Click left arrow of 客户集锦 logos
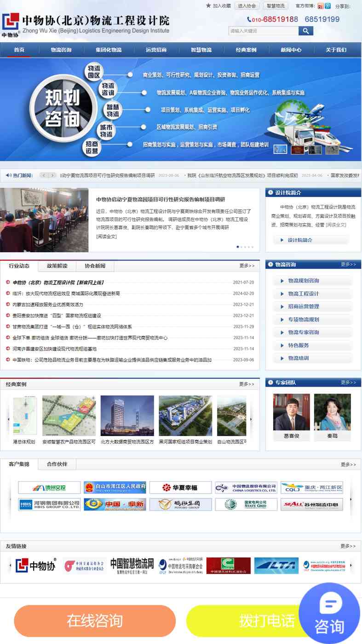The image size is (362, 644). 10,499
